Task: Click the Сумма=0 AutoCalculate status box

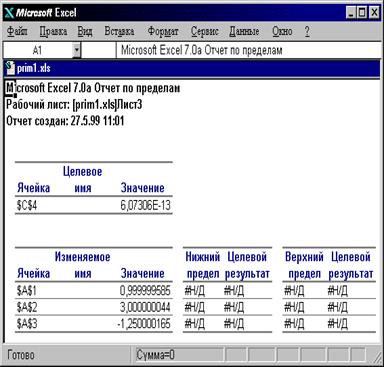Action: click(179, 355)
